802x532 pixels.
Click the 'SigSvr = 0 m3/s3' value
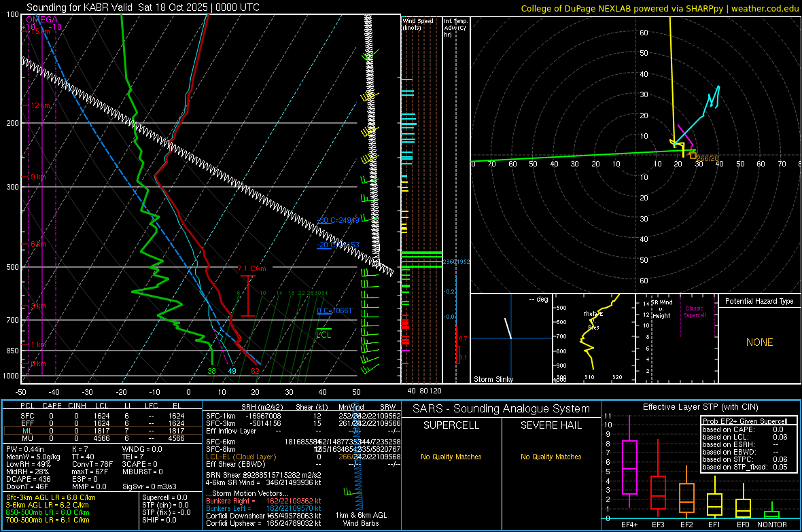tap(150, 486)
